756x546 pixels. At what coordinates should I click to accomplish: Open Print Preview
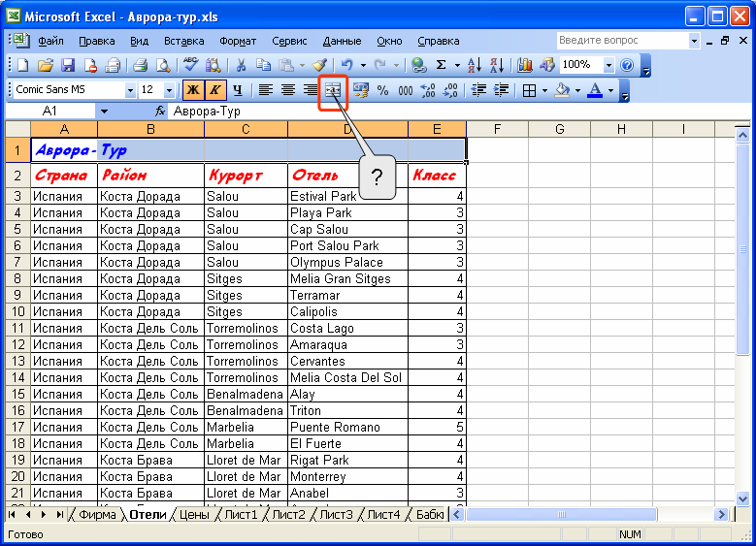(x=163, y=65)
